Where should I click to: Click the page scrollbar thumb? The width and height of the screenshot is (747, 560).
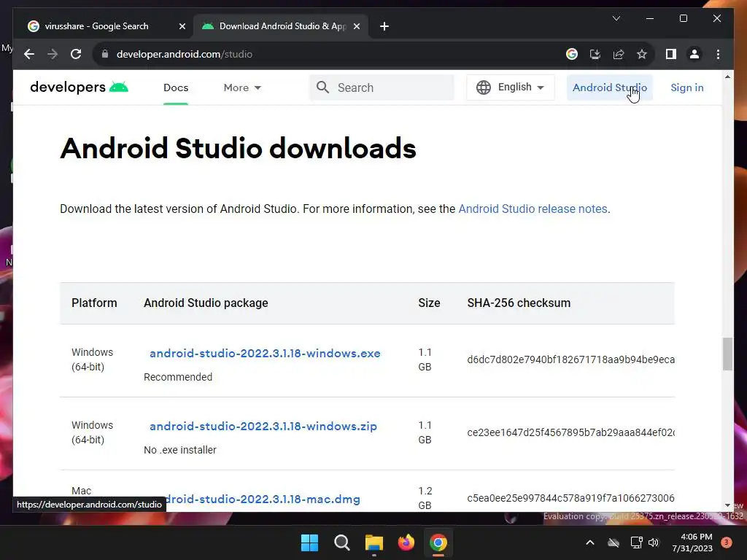point(727,354)
